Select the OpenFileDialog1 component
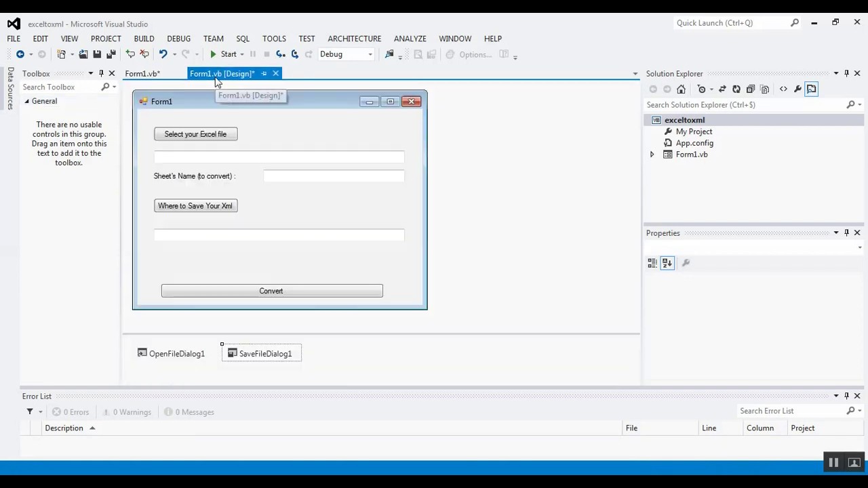 point(171,353)
